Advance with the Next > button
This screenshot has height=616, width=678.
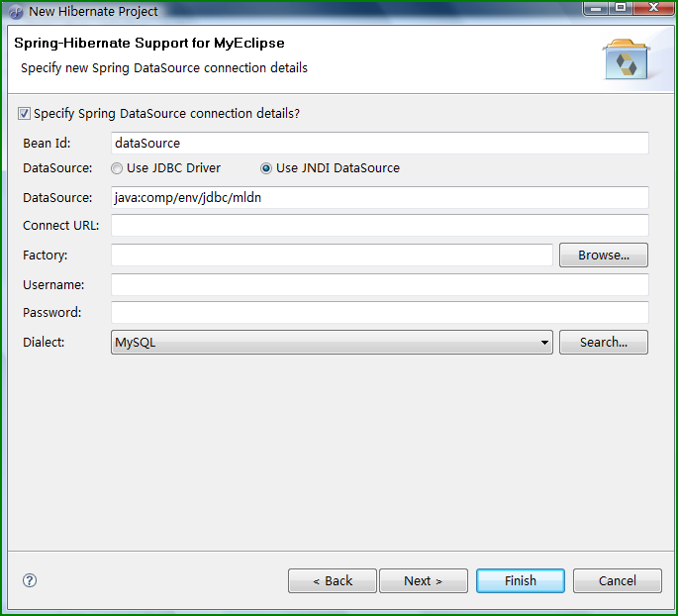point(424,580)
